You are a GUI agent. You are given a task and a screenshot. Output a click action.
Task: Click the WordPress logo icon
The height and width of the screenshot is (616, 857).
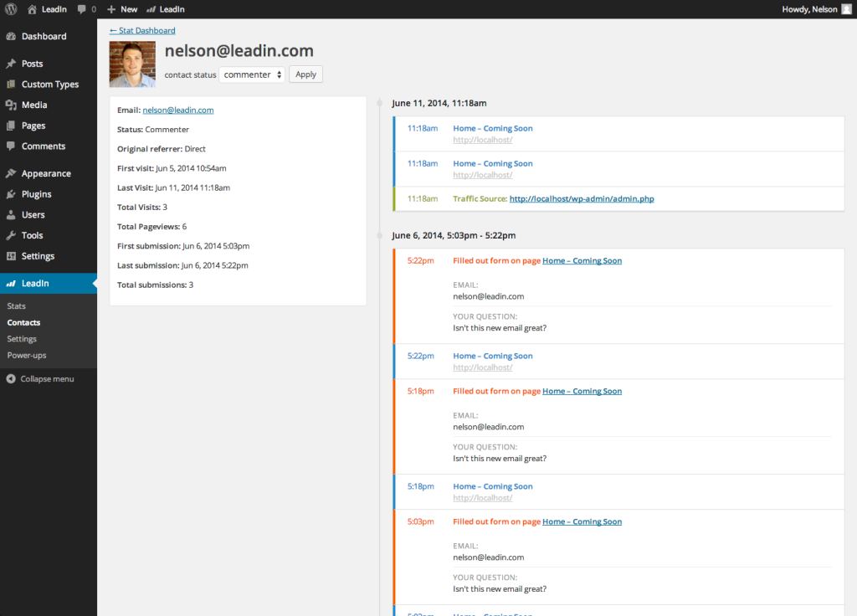point(11,9)
